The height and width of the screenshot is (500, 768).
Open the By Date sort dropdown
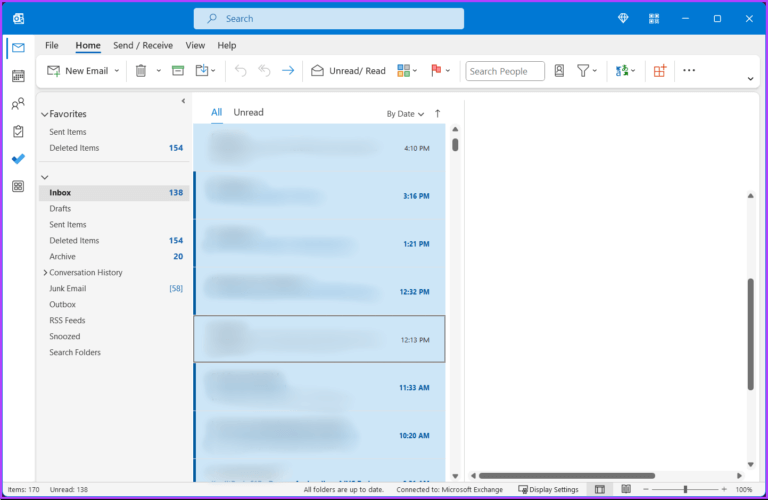[x=405, y=114]
